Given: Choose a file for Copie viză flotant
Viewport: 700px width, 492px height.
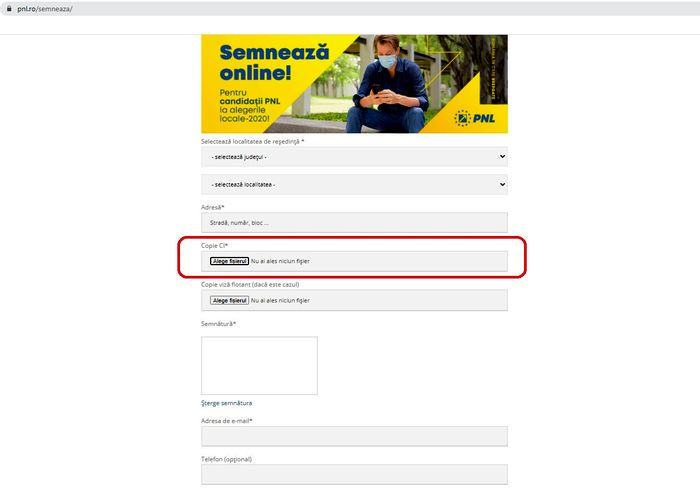Looking at the screenshot, I should point(229,300).
